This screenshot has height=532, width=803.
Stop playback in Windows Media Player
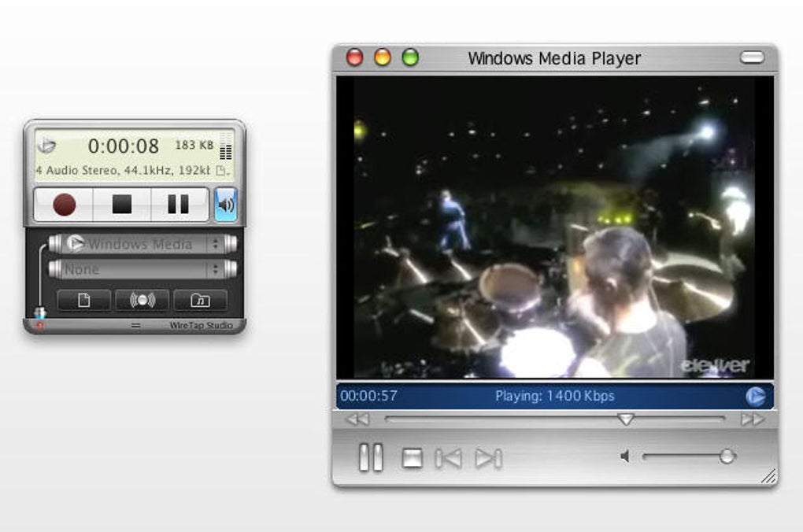click(413, 458)
